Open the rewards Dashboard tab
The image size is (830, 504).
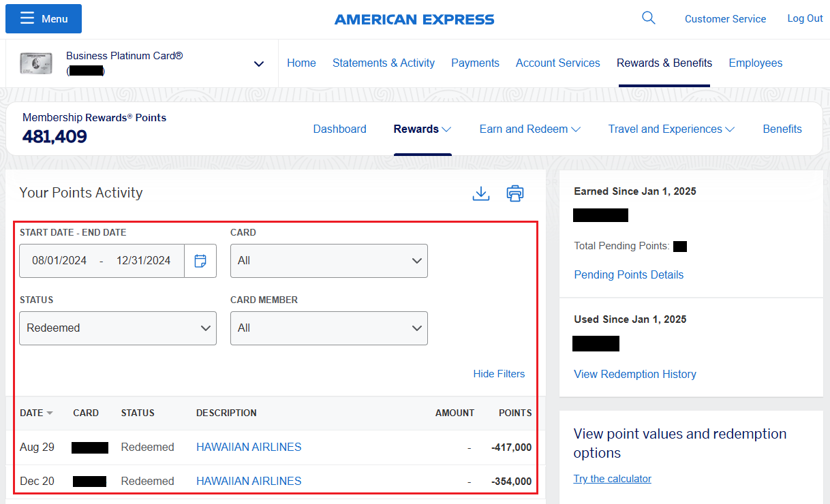coord(340,129)
